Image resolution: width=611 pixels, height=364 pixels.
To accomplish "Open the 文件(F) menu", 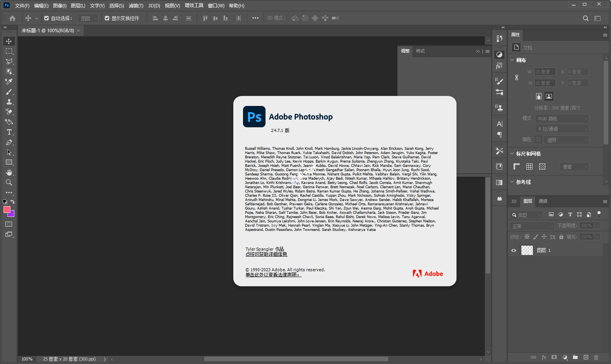I will coord(22,5).
